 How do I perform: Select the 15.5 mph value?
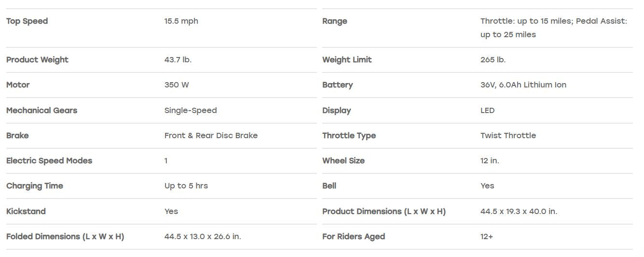181,21
